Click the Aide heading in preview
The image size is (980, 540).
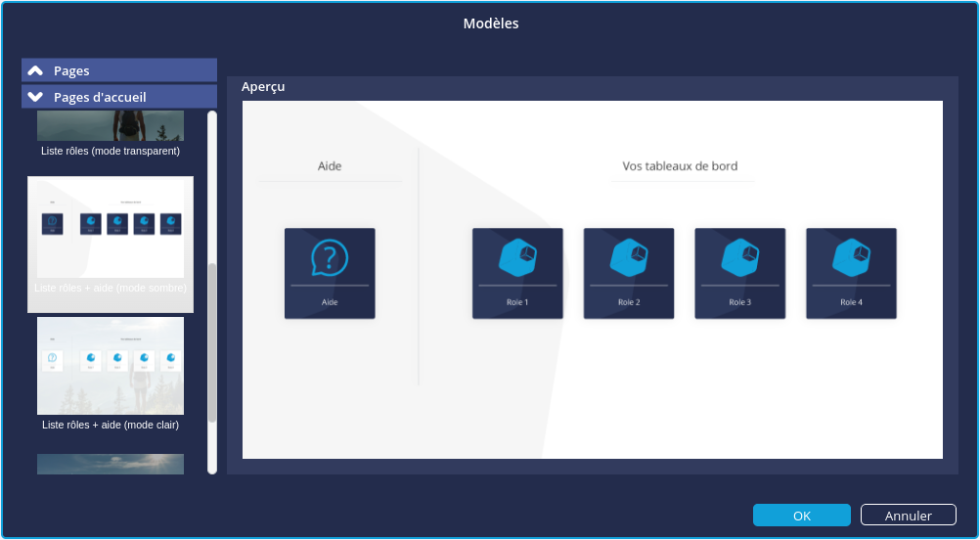(330, 166)
